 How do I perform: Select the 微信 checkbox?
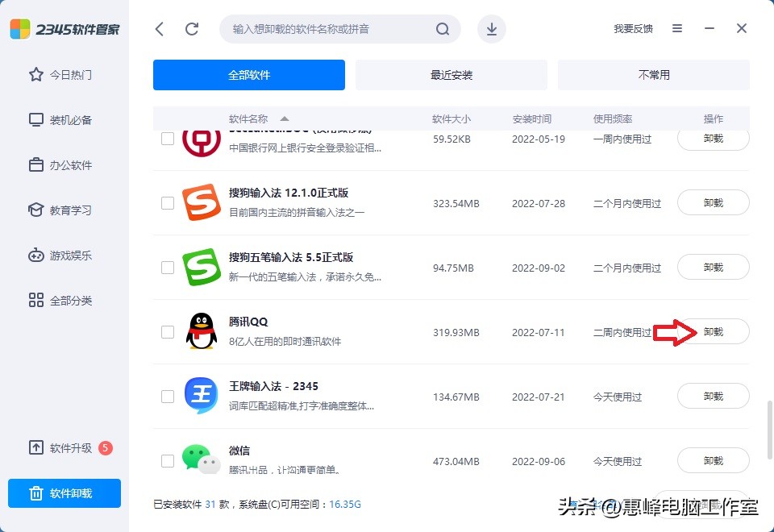pos(167,460)
